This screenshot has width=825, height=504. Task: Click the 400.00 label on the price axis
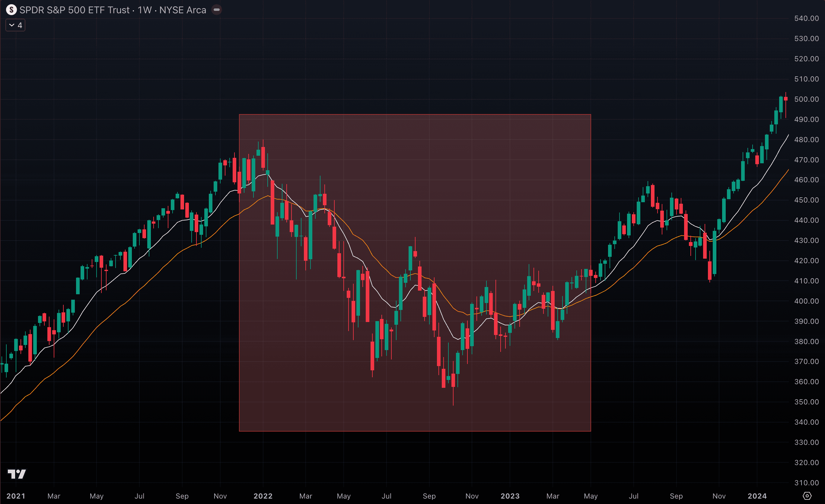(x=806, y=301)
